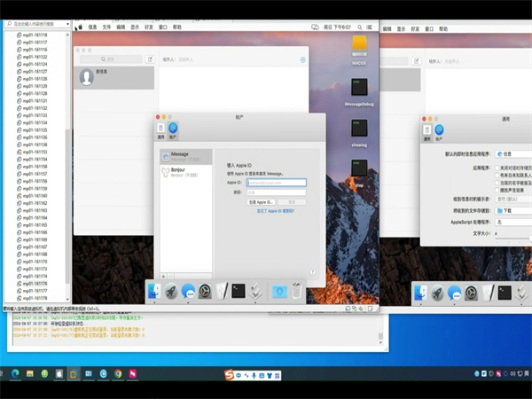Open Terminal icon in left VM dock
Viewport: 532px width, 399px height.
point(238,291)
